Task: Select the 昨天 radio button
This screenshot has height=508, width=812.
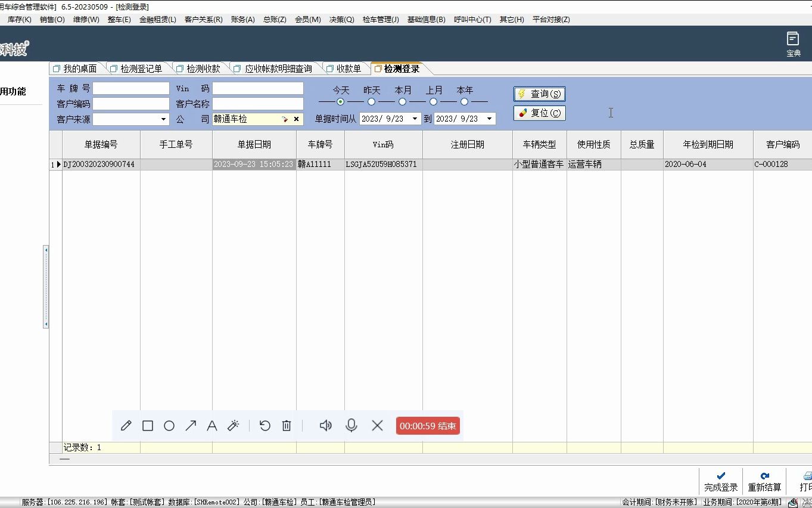Action: [x=371, y=102]
